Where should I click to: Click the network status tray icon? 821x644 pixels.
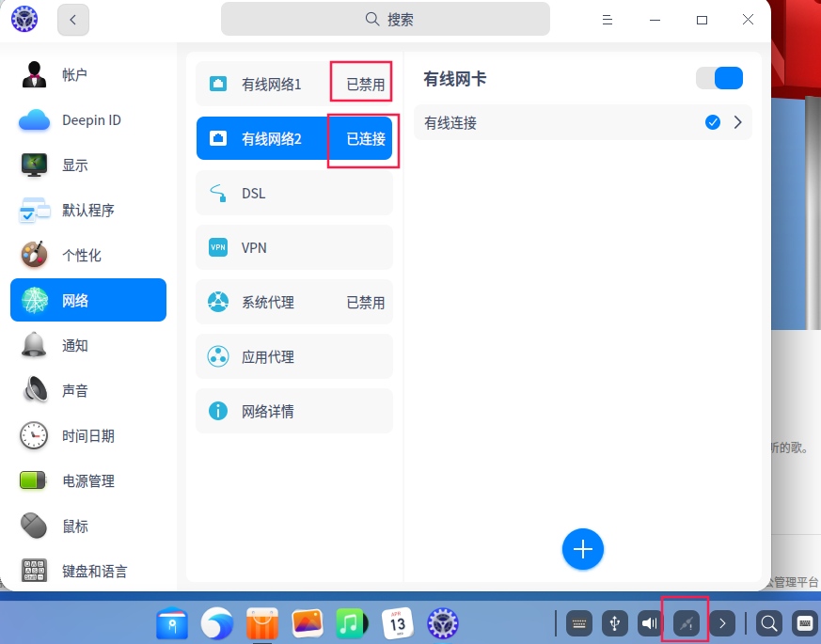(x=686, y=621)
